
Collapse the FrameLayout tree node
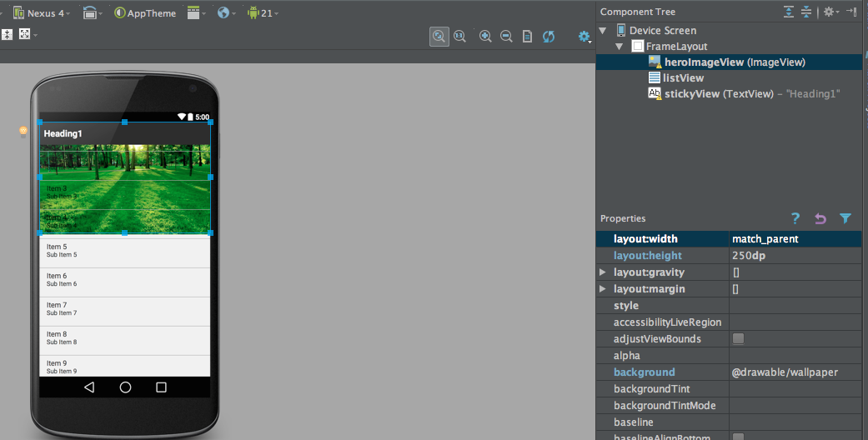click(620, 47)
